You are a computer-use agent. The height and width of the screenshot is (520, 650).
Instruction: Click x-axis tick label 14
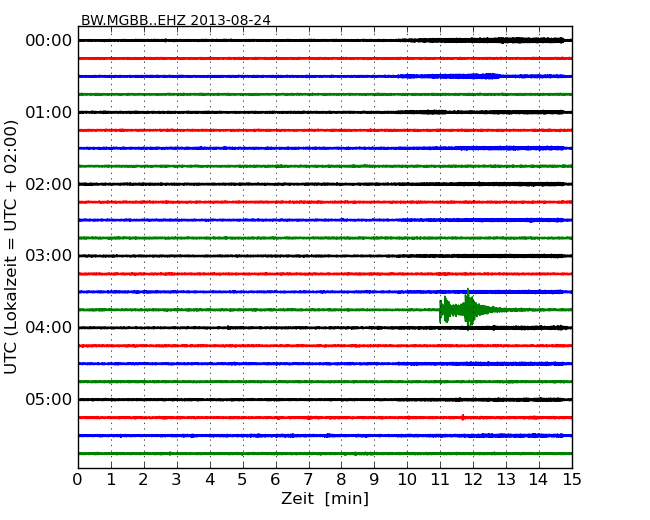[538, 480]
